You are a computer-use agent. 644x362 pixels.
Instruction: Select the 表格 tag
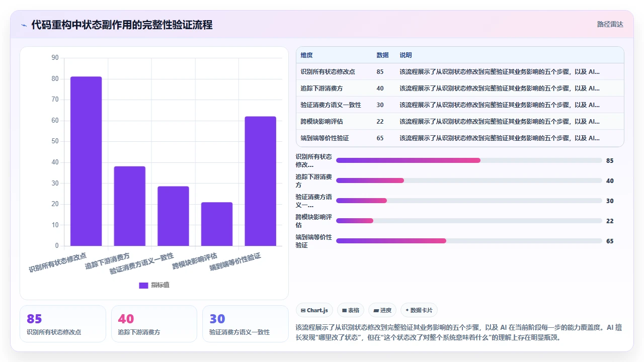coord(351,310)
